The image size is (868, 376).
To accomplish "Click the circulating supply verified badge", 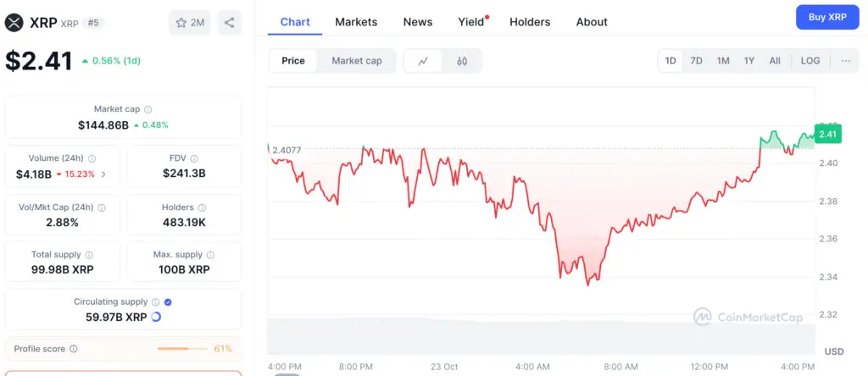I will (168, 301).
